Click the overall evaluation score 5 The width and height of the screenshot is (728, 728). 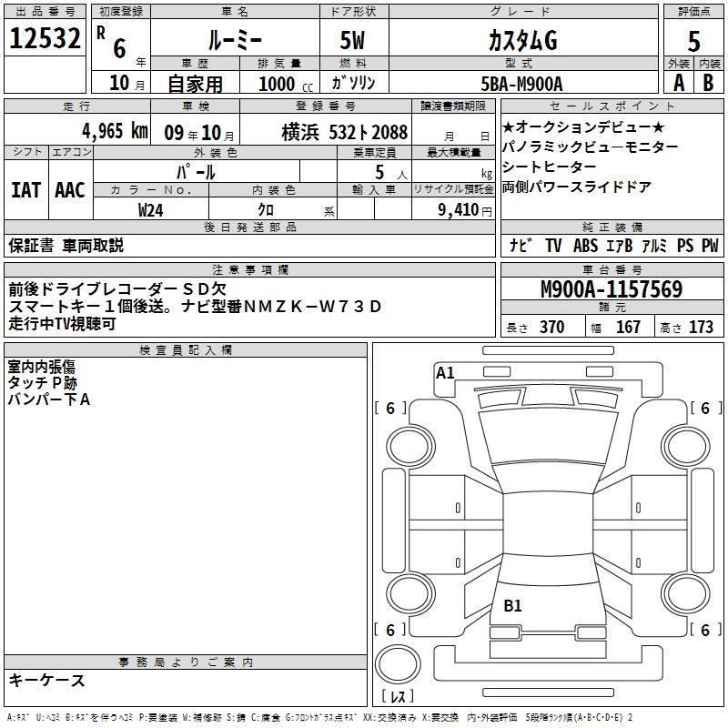[693, 42]
